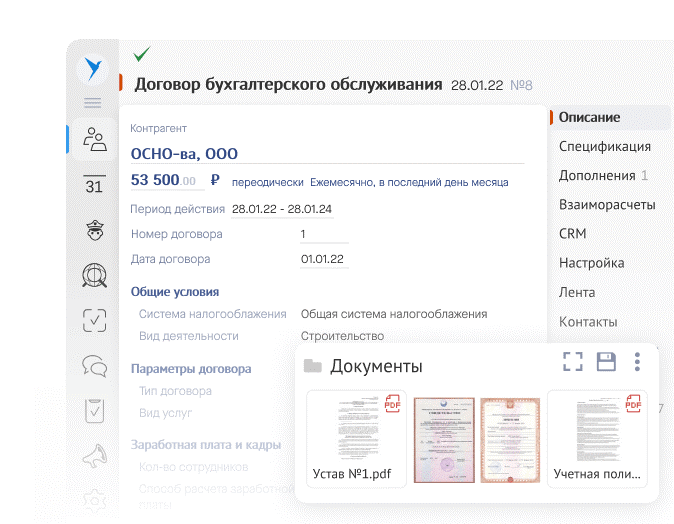The width and height of the screenshot is (674, 524).
Task: Click the folder icon beside Документы
Action: click(312, 366)
